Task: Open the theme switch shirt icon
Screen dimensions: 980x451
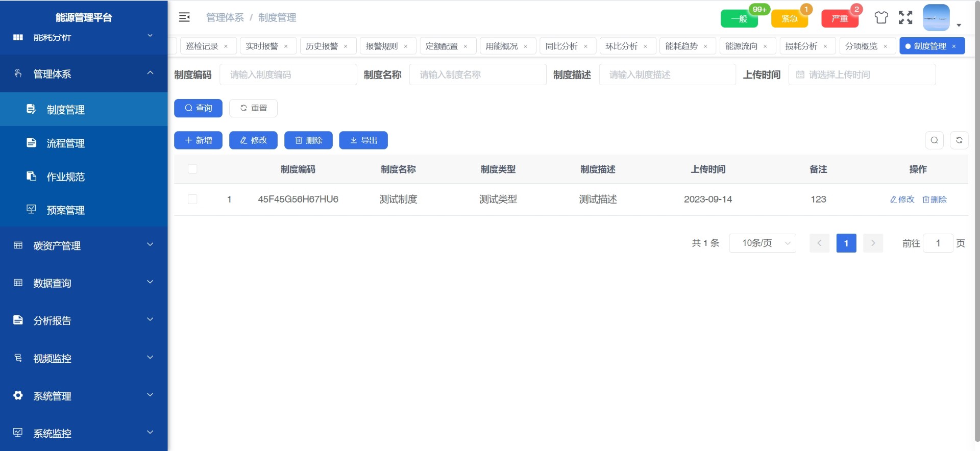Action: 881,18
